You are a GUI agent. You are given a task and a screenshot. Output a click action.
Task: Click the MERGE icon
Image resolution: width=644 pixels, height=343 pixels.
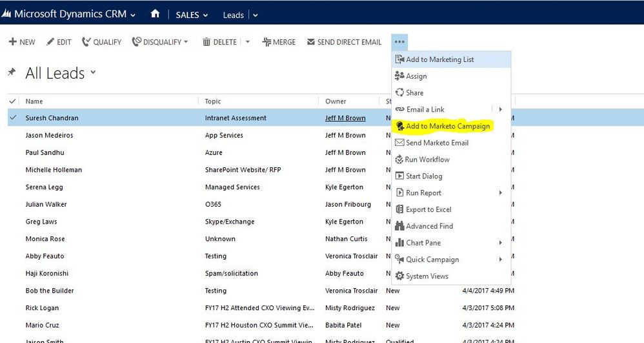pyautogui.click(x=267, y=42)
